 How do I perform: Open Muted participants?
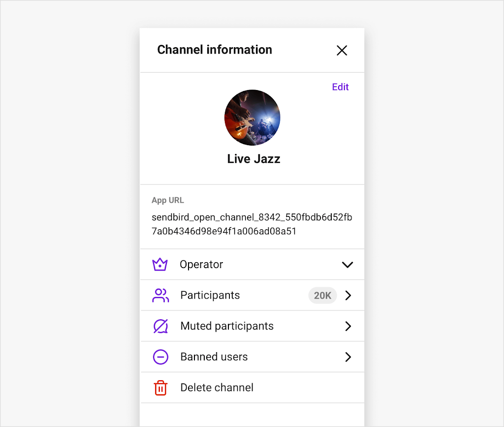click(252, 326)
